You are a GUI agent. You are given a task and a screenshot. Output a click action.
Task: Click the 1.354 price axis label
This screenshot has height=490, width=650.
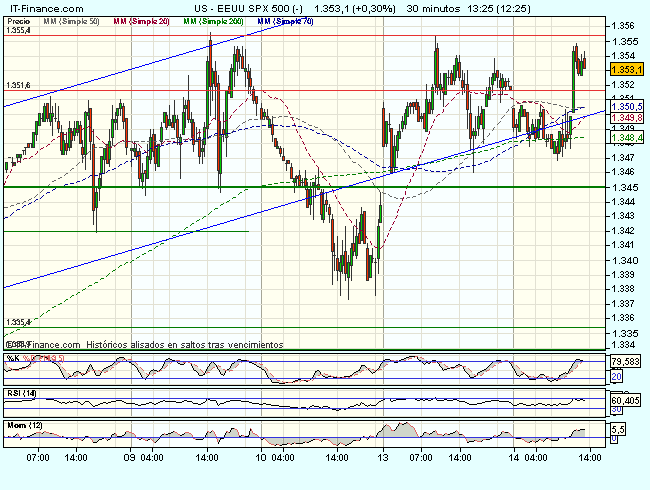click(x=623, y=56)
